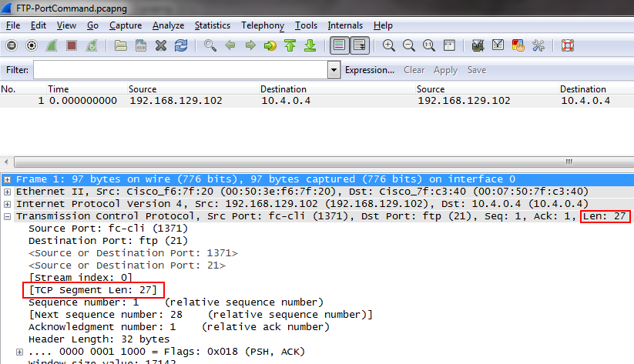Open the Tools menu
This screenshot has width=634, height=364.
pos(306,25)
